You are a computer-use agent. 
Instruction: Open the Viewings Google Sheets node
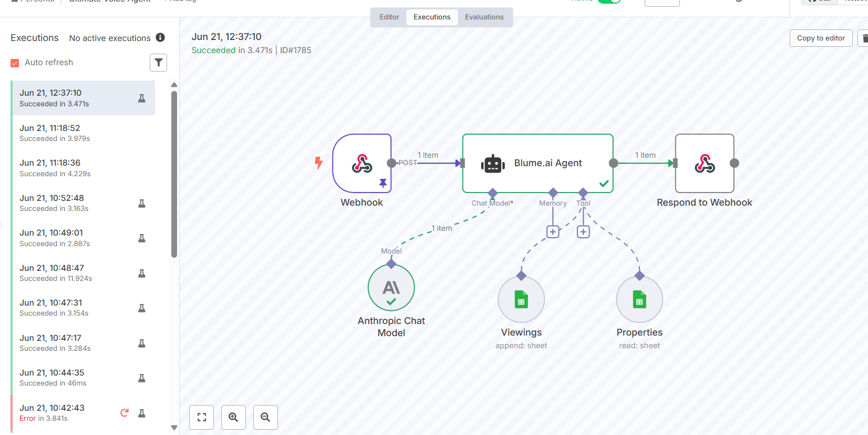521,299
